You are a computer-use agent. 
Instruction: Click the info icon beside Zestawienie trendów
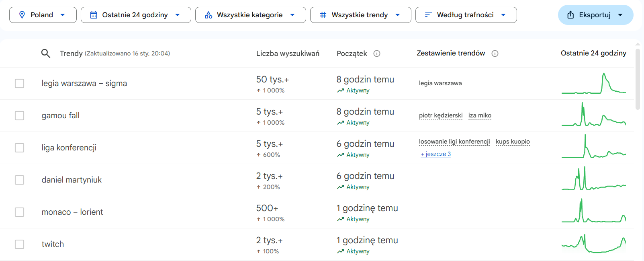pos(495,53)
